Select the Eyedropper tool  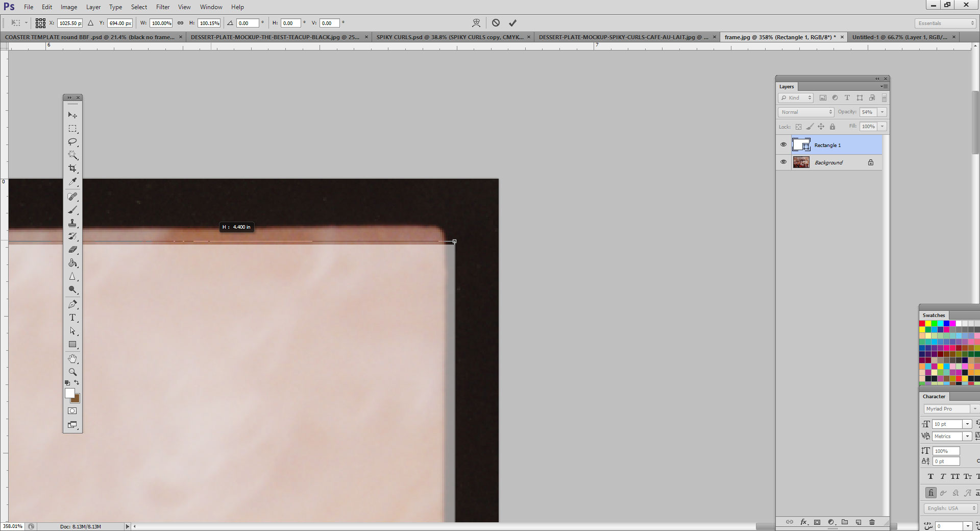coord(72,182)
